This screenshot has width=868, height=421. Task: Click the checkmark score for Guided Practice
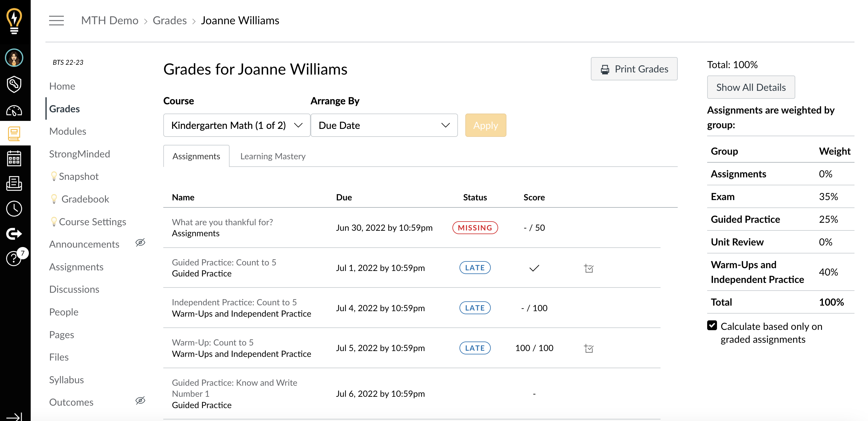(534, 268)
